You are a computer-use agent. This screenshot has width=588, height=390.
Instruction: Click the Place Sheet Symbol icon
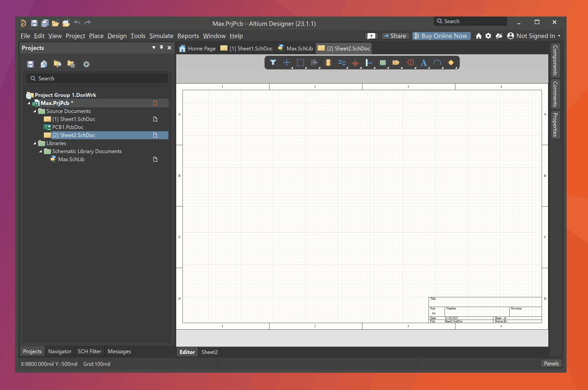pos(383,63)
